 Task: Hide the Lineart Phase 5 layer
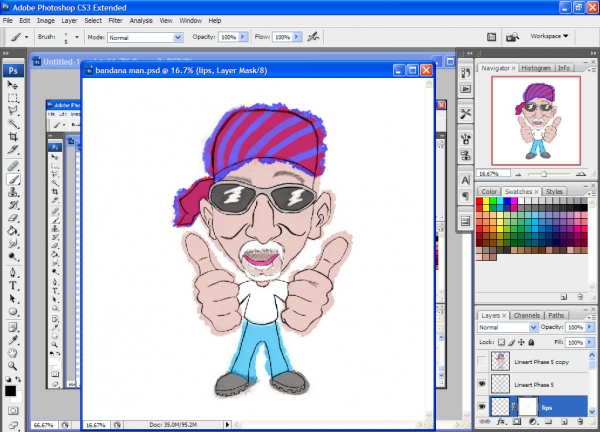coord(482,384)
